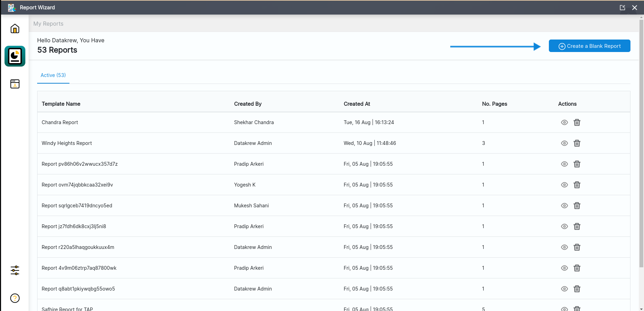Click the help question mark icon
Image resolution: width=644 pixels, height=311 pixels.
click(15, 298)
